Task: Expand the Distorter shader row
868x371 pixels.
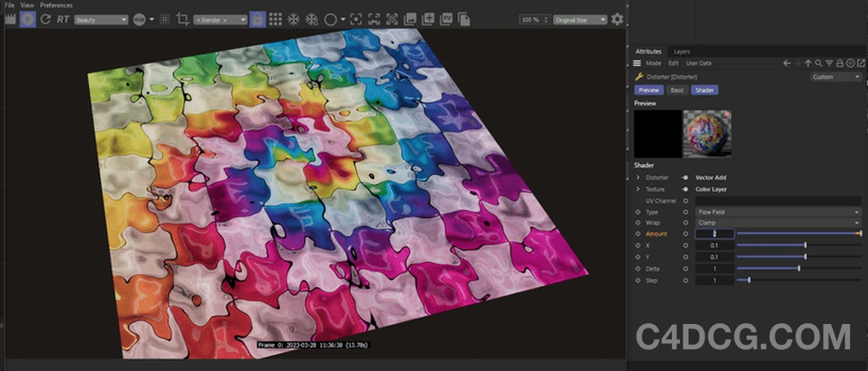Action: coord(638,178)
